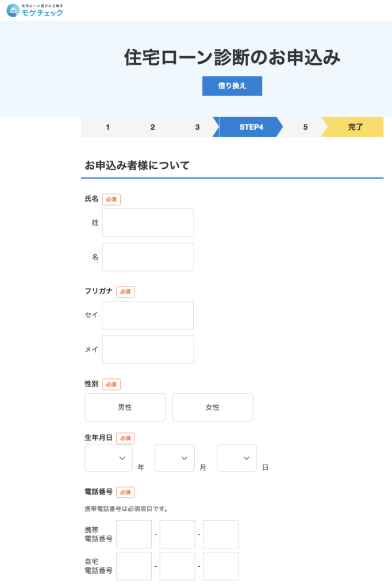Click the 借り換え button
Screen dimensions: 392x588
point(232,86)
